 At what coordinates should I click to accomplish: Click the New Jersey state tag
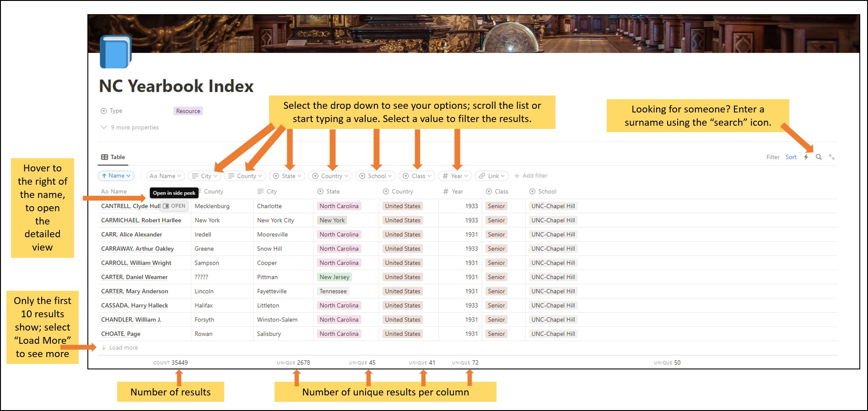(x=334, y=277)
